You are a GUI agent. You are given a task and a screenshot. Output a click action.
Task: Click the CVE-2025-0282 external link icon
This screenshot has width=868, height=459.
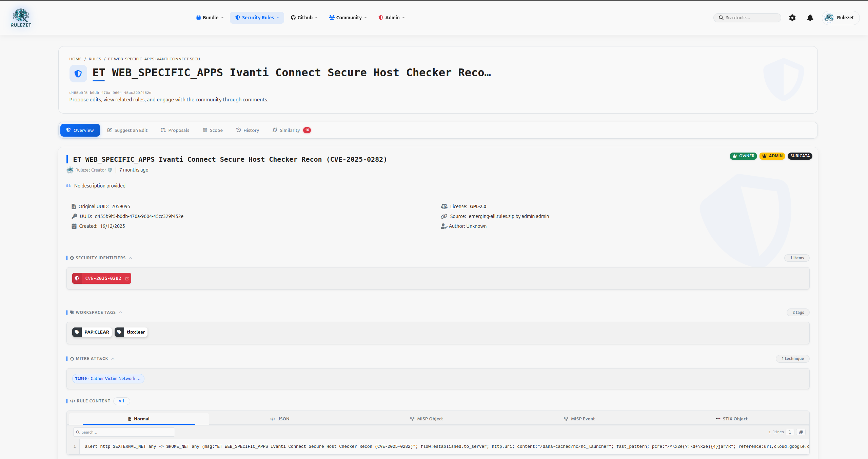127,279
